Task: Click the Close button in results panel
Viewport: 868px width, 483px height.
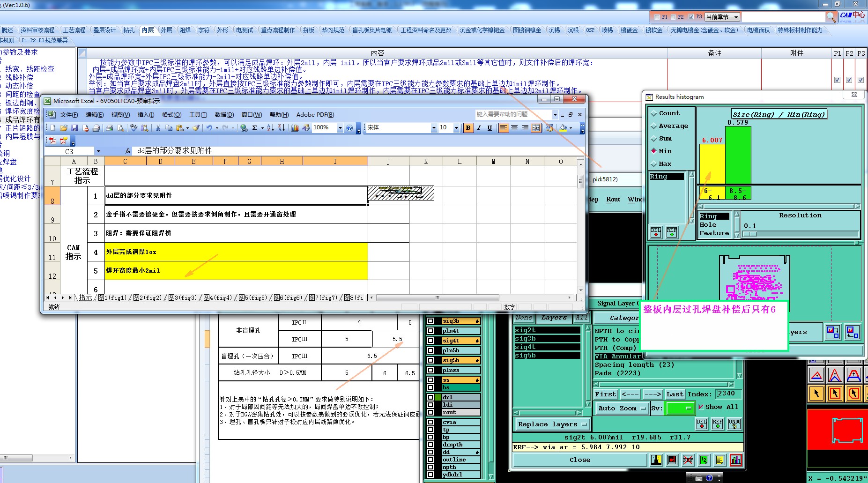Action: pos(580,460)
